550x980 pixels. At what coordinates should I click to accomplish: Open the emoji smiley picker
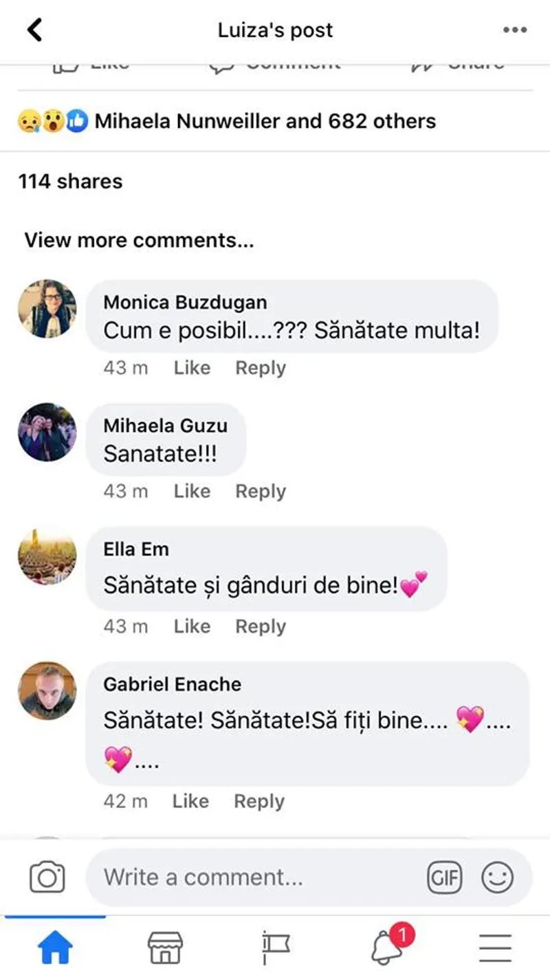click(497, 877)
